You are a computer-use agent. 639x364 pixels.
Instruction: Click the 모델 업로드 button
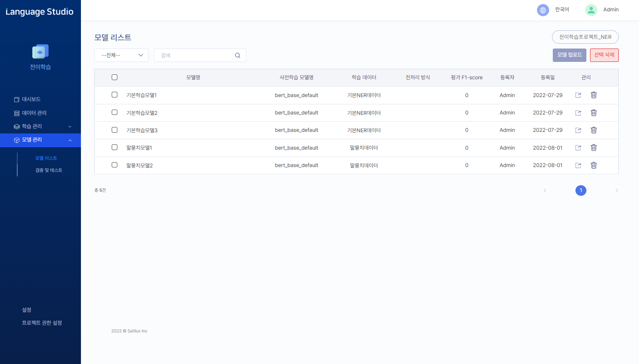tap(569, 55)
